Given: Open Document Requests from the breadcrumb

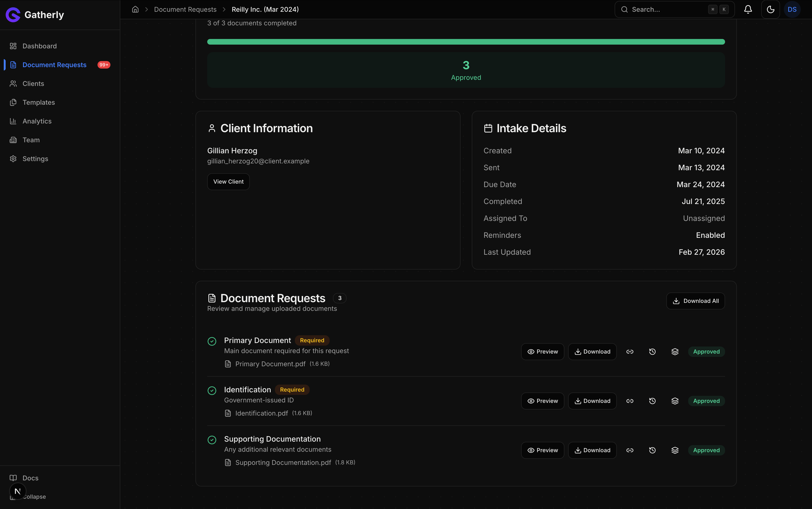Looking at the screenshot, I should [185, 9].
